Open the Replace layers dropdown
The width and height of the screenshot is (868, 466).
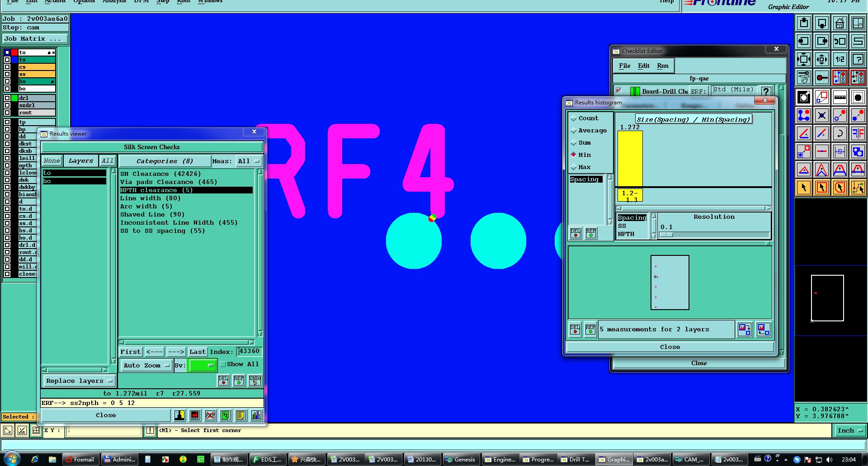[79, 381]
